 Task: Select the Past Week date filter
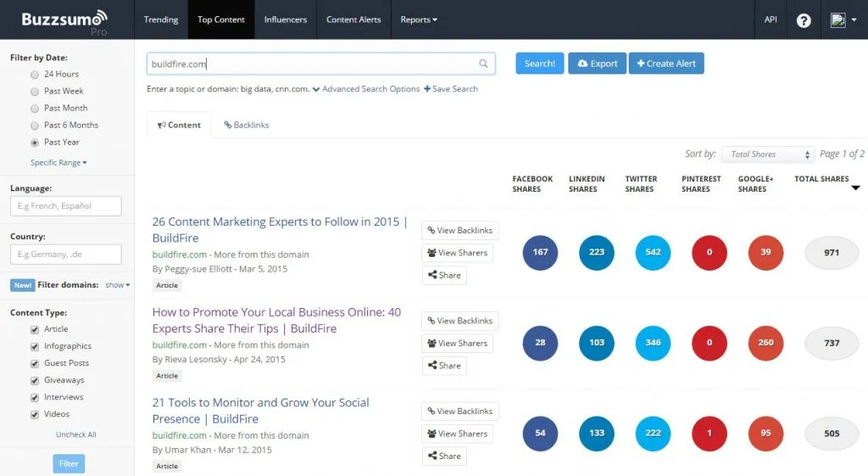click(35, 92)
